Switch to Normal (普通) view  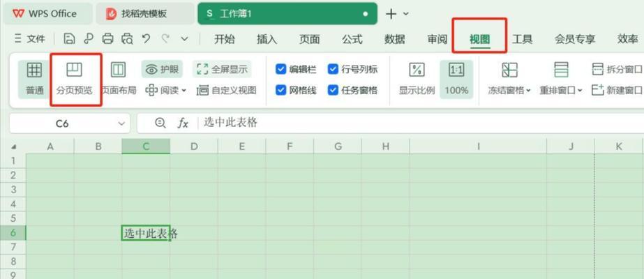click(x=34, y=80)
